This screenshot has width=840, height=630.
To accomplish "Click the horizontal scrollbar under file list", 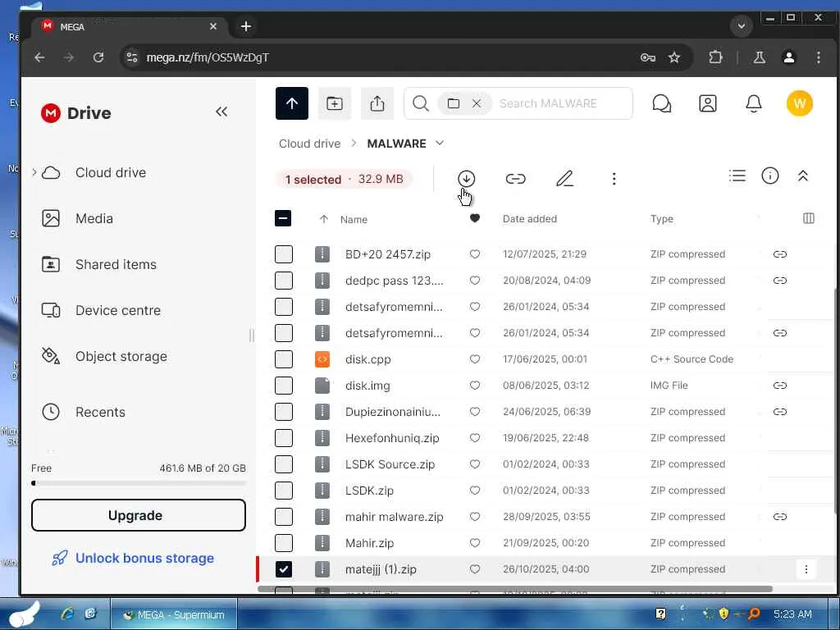I will coord(515,589).
